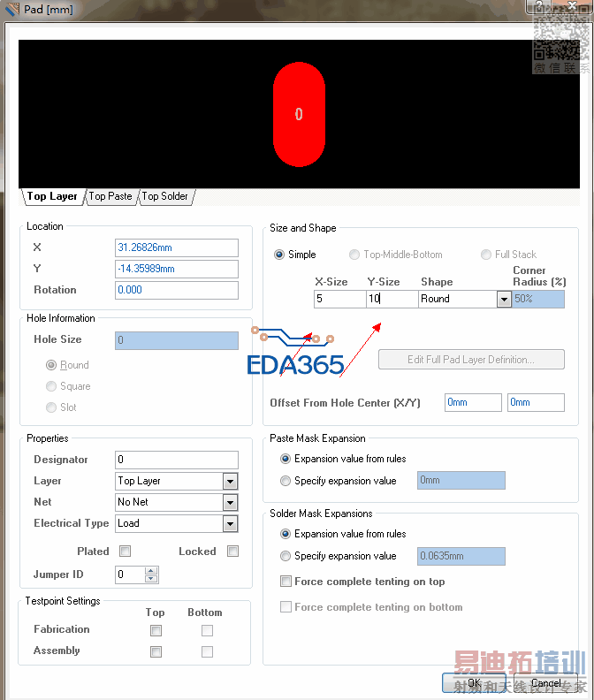Viewport: 594px width, 700px height.
Task: Open the Net dropdown
Action: (230, 503)
